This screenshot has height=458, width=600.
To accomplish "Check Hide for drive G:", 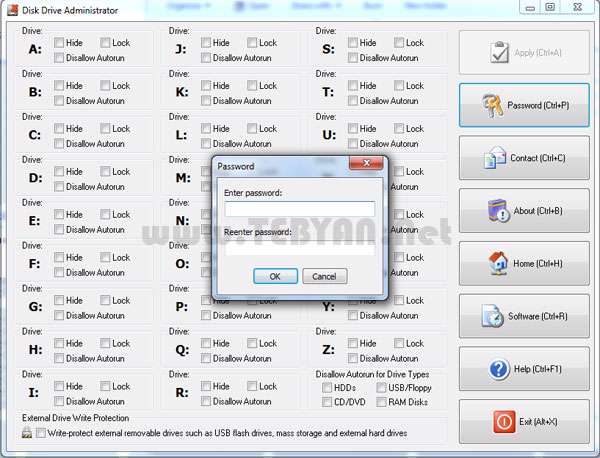I will point(59,300).
